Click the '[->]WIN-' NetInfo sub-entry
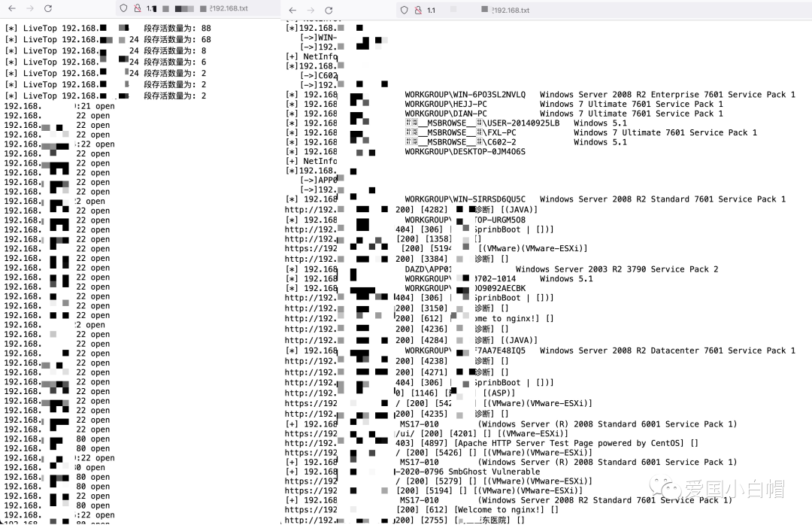The height and width of the screenshot is (525, 812). click(x=319, y=38)
